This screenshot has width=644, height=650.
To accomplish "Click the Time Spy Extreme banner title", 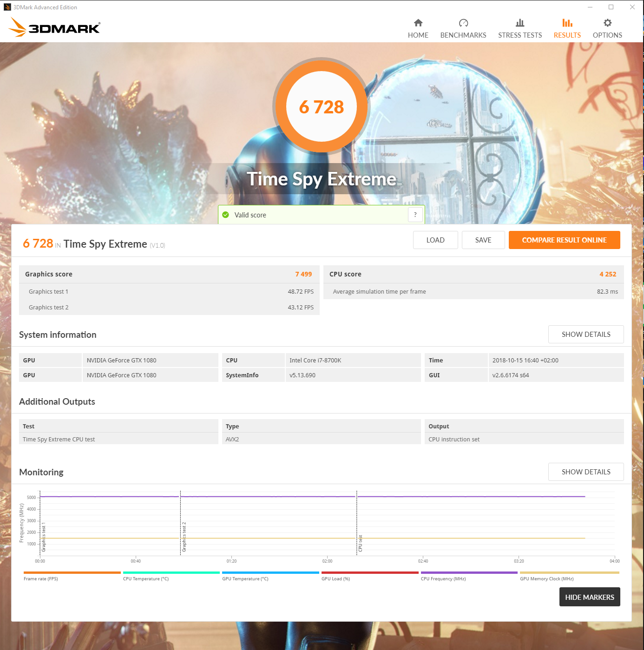I will (322, 179).
